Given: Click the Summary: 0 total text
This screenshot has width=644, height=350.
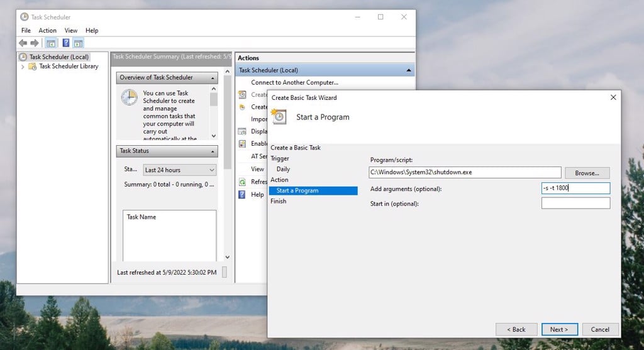Looking at the screenshot, I should point(169,184).
